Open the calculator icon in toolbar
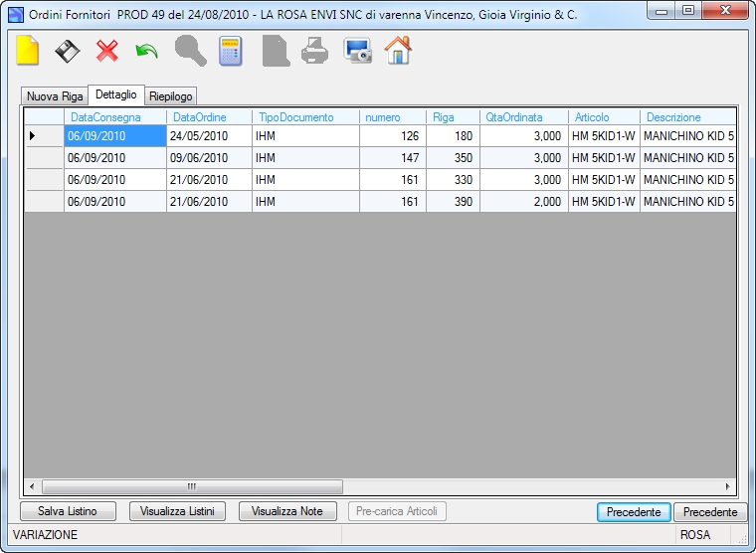 pyautogui.click(x=231, y=51)
